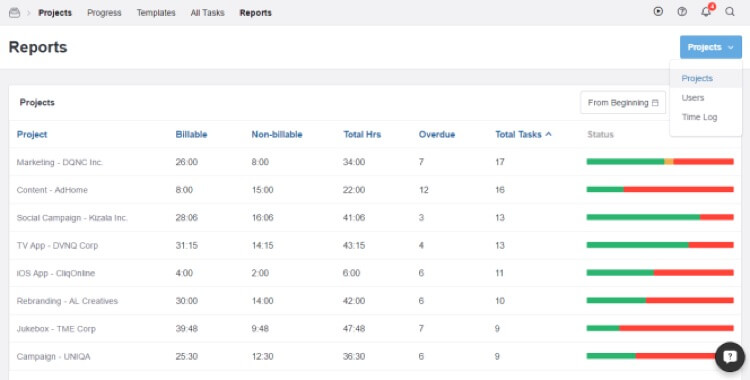Open iOS App - CliqOnline row
Image resolution: width=750 pixels, height=380 pixels.
tap(375, 273)
